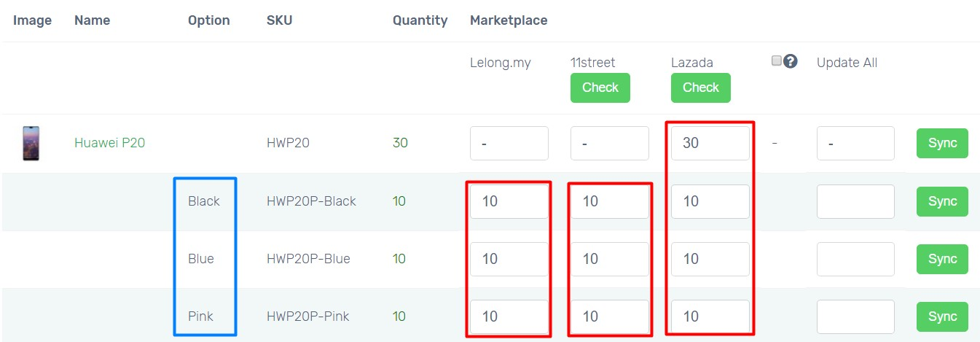Click Lelong.my field for Huawei P20 row

509,143
